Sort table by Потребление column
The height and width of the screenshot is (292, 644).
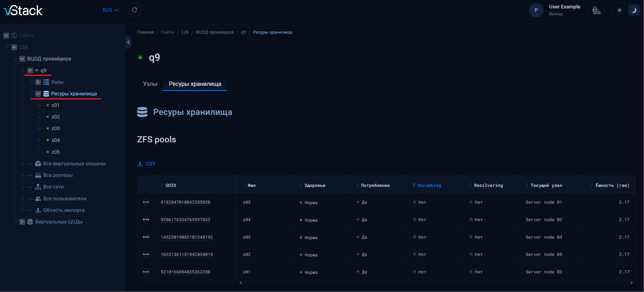(373, 186)
